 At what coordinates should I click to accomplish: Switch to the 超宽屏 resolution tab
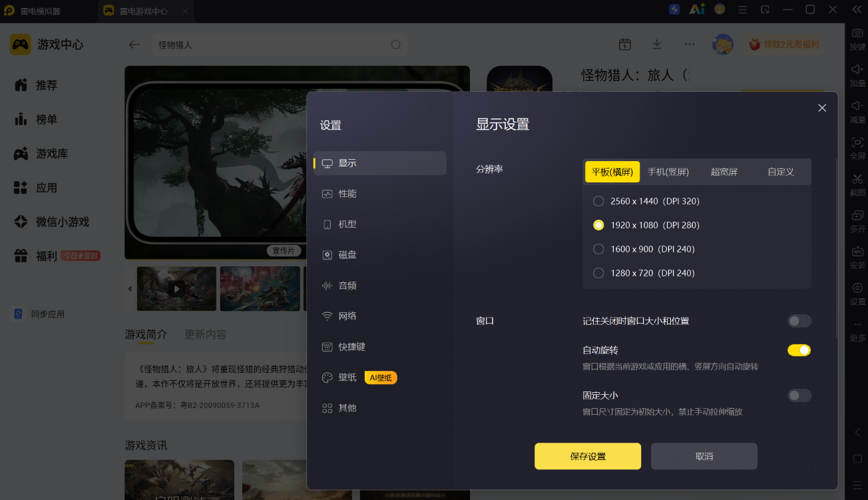(724, 172)
